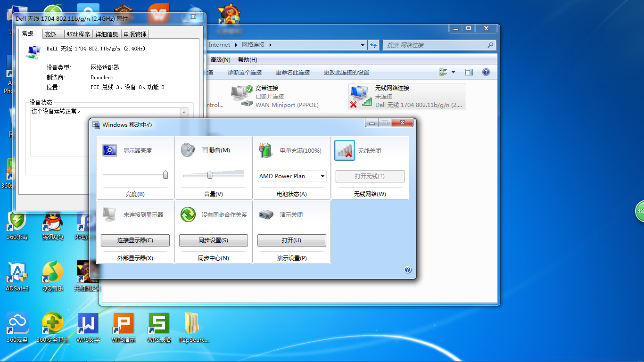
Task: Open QQ音乐 desktop shortcut
Action: click(53, 276)
